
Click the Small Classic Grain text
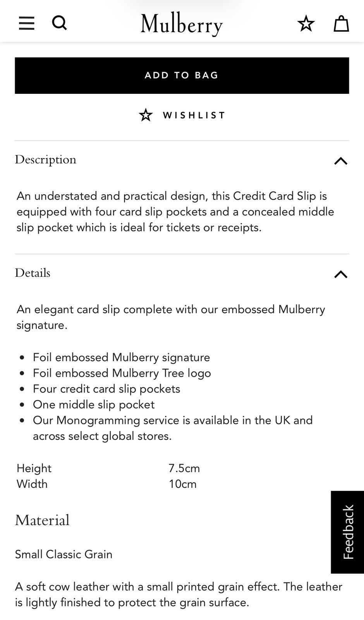point(64,554)
